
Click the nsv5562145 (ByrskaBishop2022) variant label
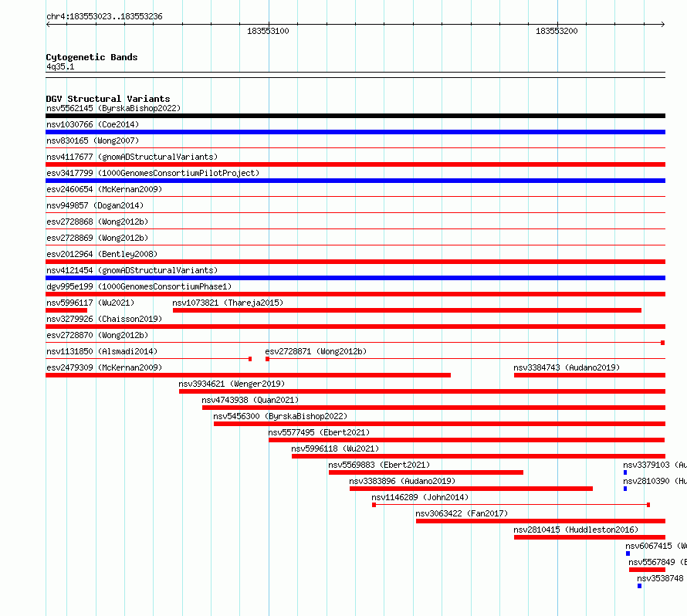click(x=113, y=108)
